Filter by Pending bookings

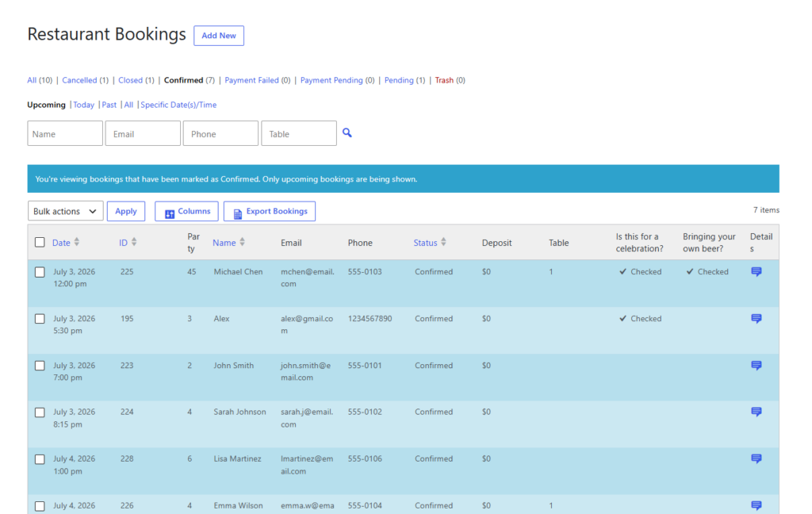coord(399,80)
